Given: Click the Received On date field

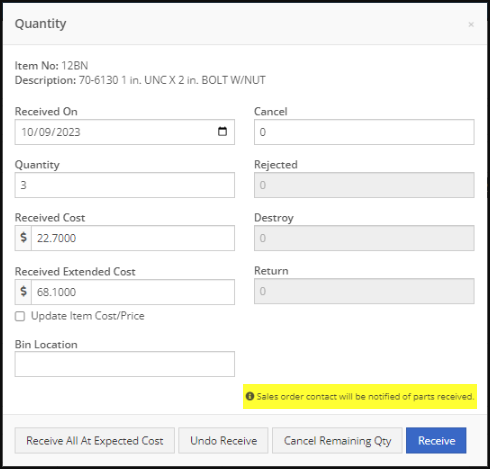Looking at the screenshot, I should [125, 132].
